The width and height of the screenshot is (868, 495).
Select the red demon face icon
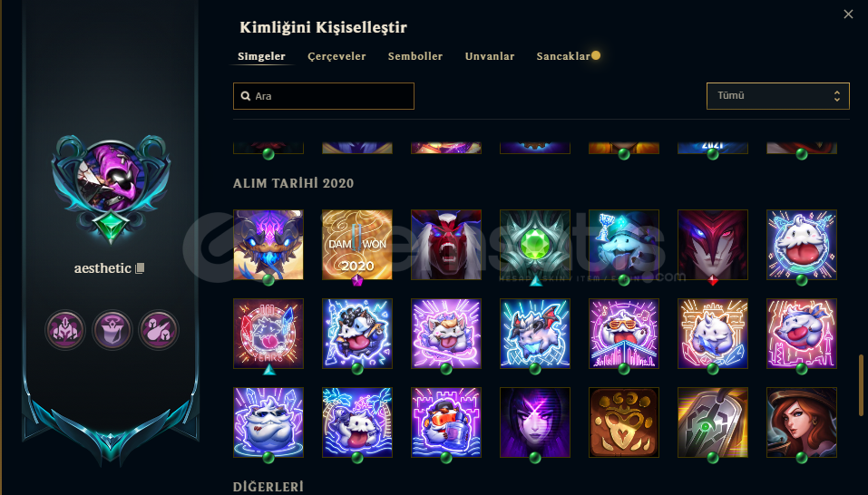pos(446,245)
